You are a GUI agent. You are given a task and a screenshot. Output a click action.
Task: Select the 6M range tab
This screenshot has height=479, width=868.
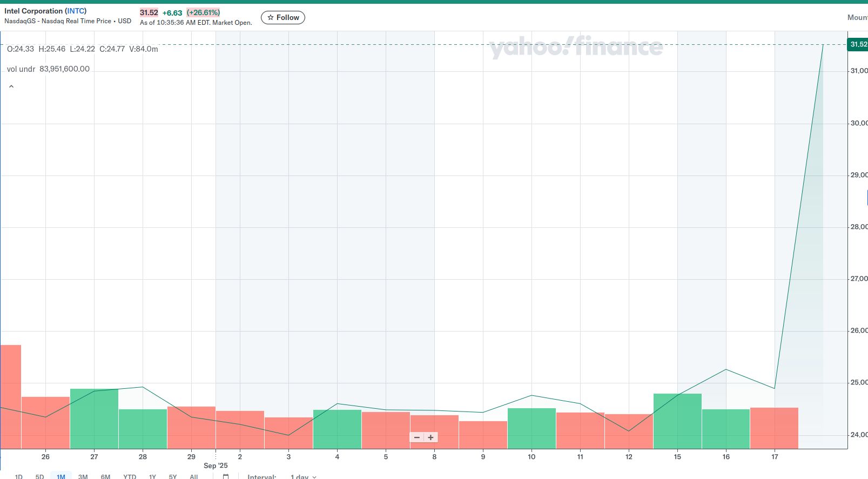pos(105,477)
